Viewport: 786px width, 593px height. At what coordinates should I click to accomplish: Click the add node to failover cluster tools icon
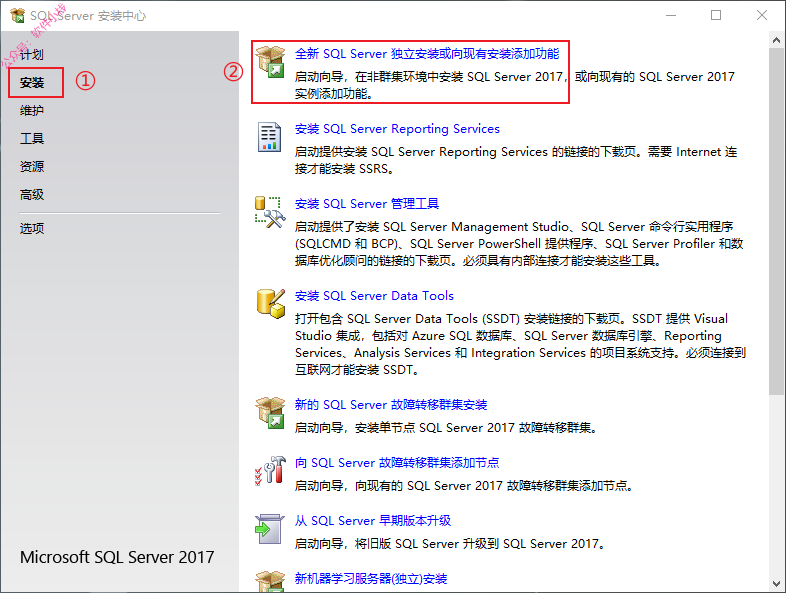tap(270, 470)
